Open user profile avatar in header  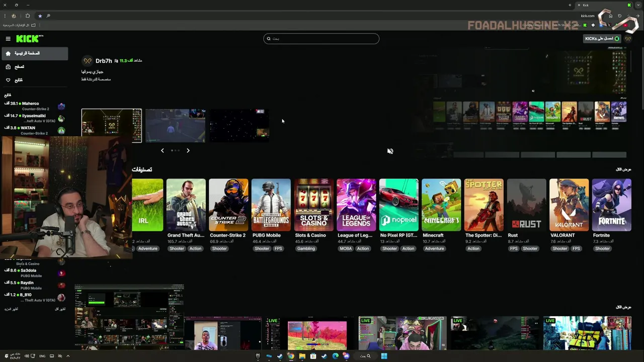click(628, 39)
